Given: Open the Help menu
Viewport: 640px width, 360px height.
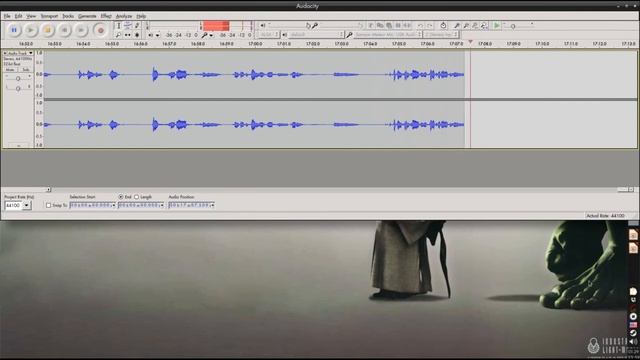Looking at the screenshot, I should tap(141, 16).
